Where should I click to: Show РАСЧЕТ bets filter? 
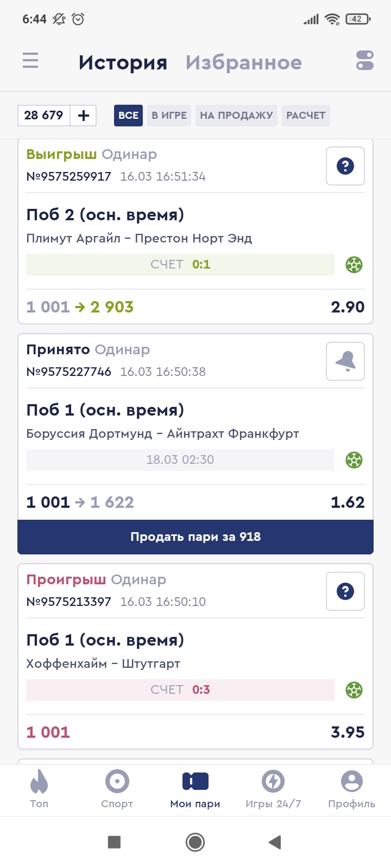(x=306, y=116)
